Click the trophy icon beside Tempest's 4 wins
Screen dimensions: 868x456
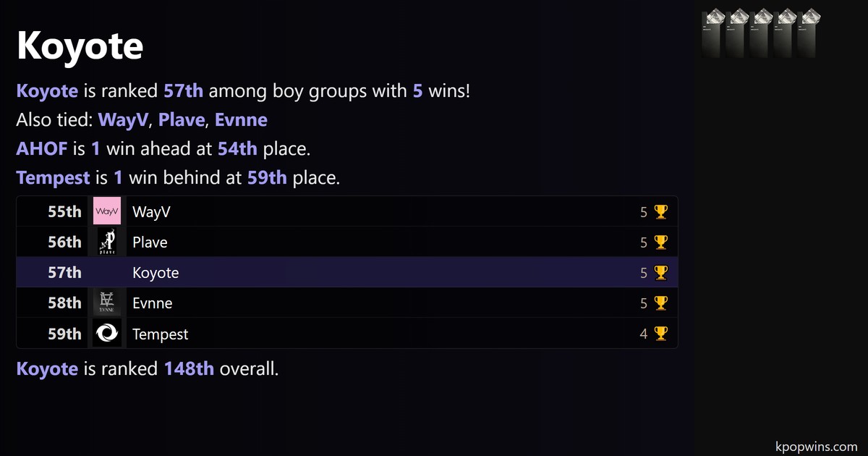(x=660, y=334)
